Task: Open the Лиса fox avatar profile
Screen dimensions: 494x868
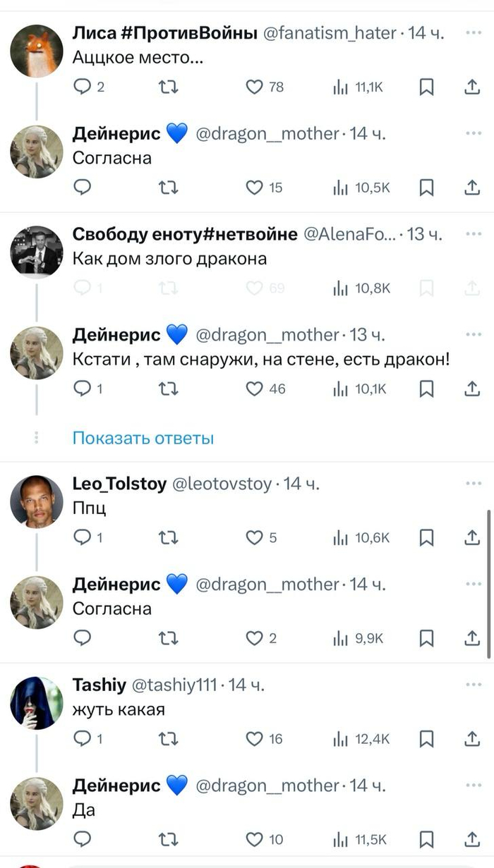Action: [37, 51]
